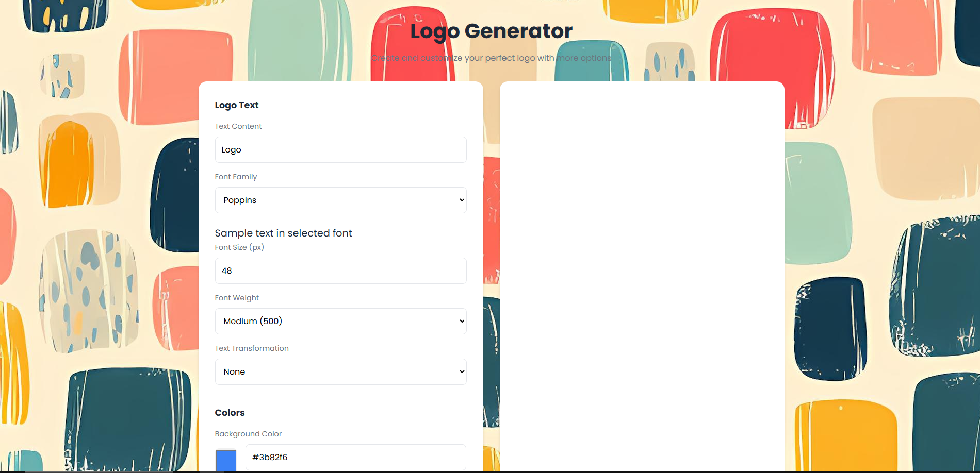Viewport: 980px width, 473px height.
Task: Click the Background Color label
Action: pos(248,433)
